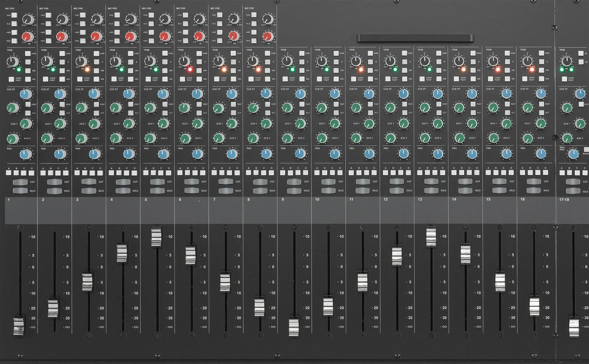This screenshot has width=589, height=364.
Task: Turn on +48V phantom power on channel 3
Action: (x=83, y=32)
